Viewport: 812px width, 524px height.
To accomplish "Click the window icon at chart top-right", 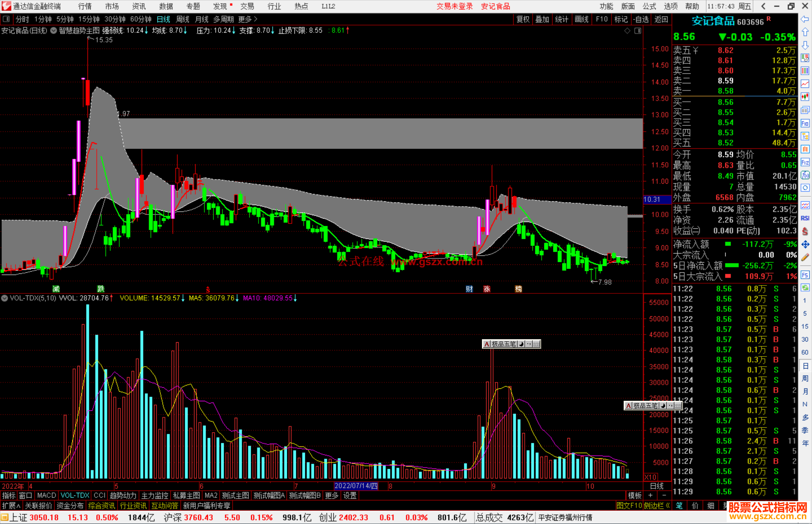I will [x=638, y=31].
